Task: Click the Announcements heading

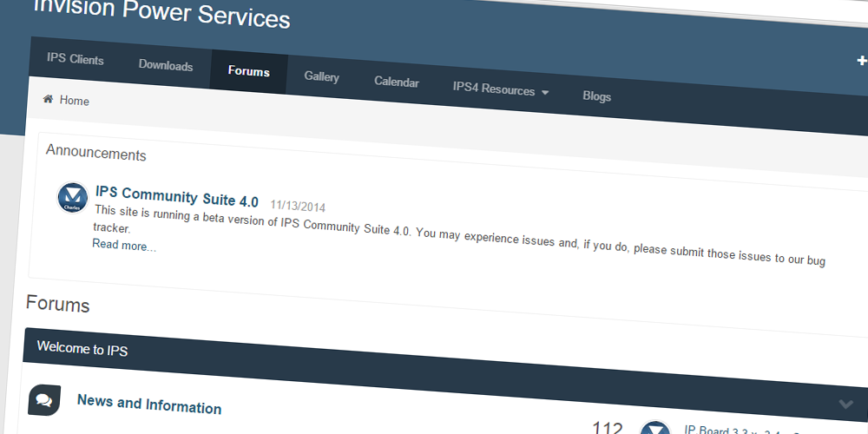Action: (x=95, y=152)
